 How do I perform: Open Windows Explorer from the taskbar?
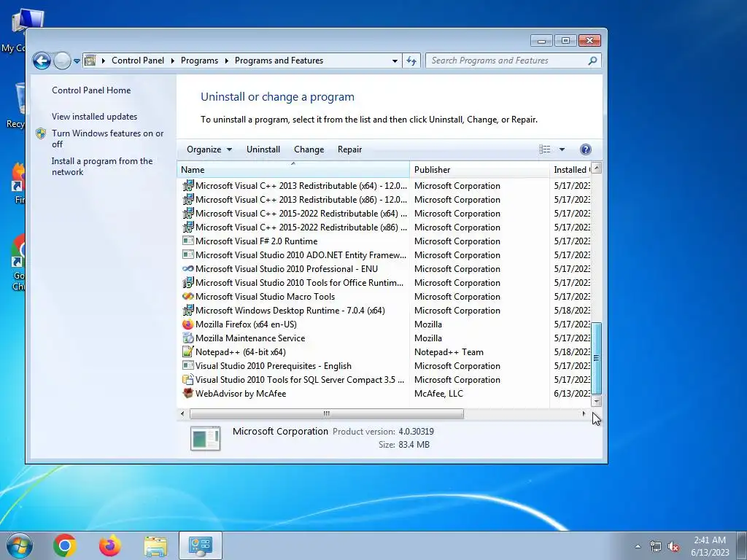point(155,545)
